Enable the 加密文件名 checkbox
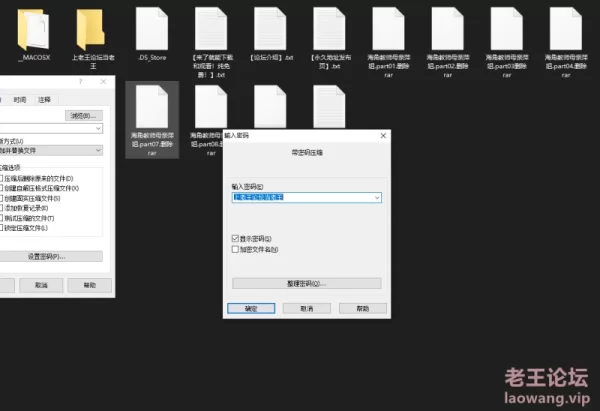Viewport: 600px width, 411px height. click(235, 247)
